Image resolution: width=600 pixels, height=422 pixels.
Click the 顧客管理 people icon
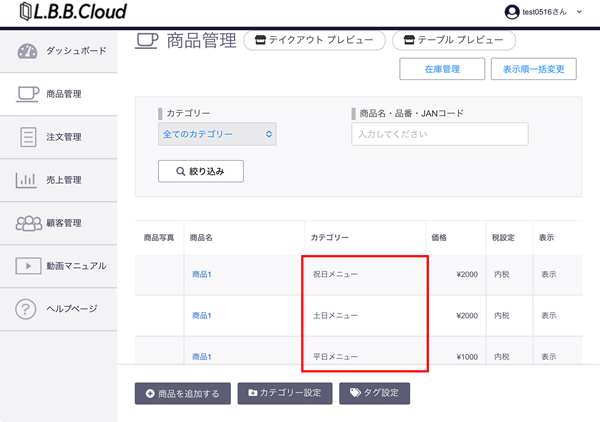[x=27, y=223]
